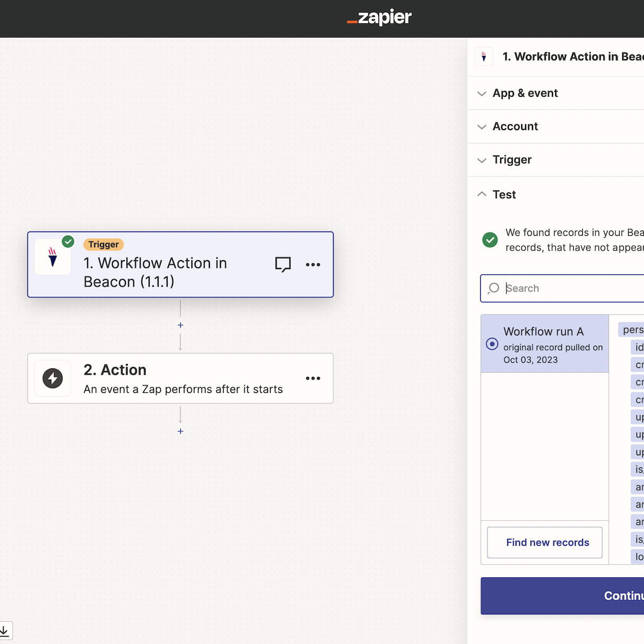The width and height of the screenshot is (644, 644).
Task: Open the Beacon app icon on trigger step
Action: (53, 257)
